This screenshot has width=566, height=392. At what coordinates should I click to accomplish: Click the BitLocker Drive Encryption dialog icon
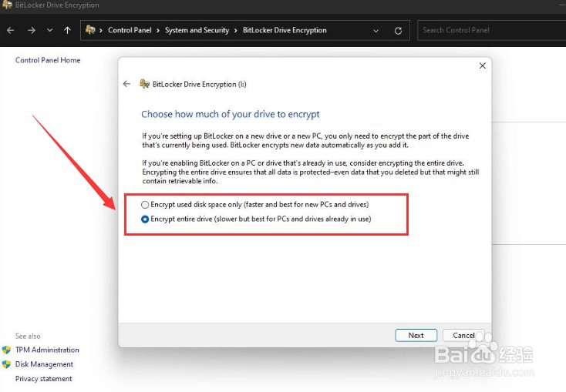[145, 84]
